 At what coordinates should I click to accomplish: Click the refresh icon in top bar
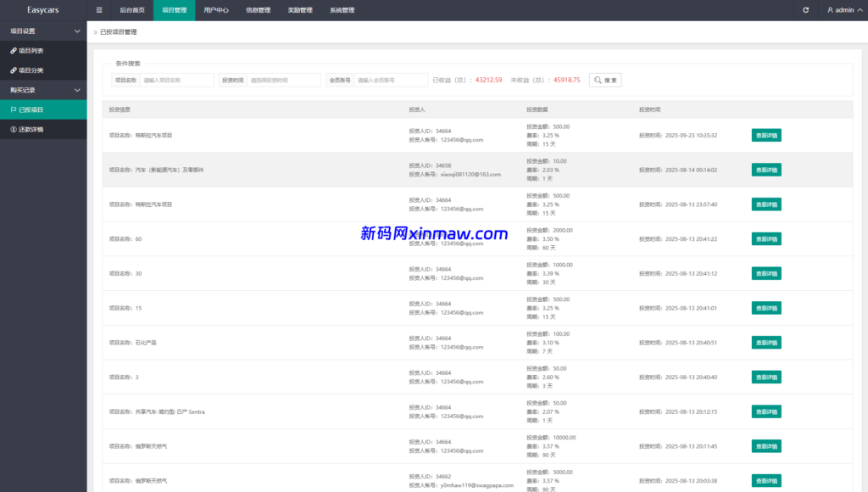805,10
